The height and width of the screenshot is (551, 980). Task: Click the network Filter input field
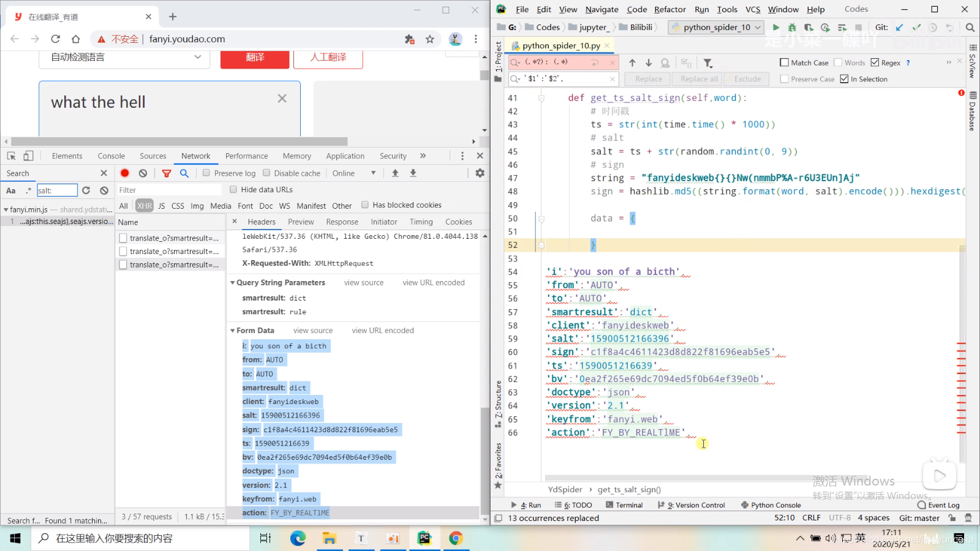[170, 190]
